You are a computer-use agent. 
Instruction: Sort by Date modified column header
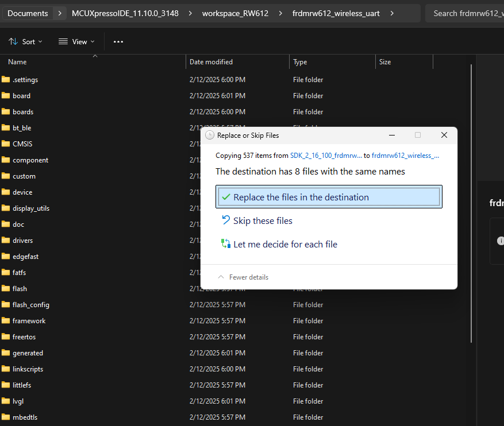211,62
